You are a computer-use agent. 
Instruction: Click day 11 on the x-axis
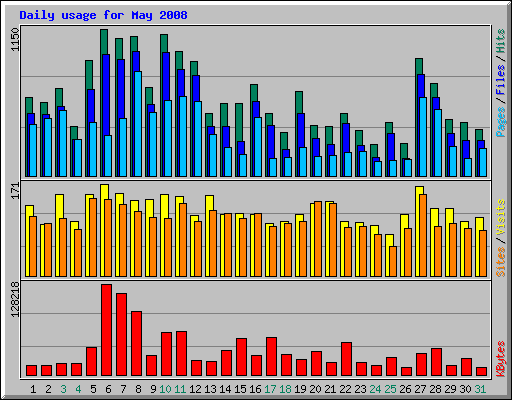(x=180, y=389)
